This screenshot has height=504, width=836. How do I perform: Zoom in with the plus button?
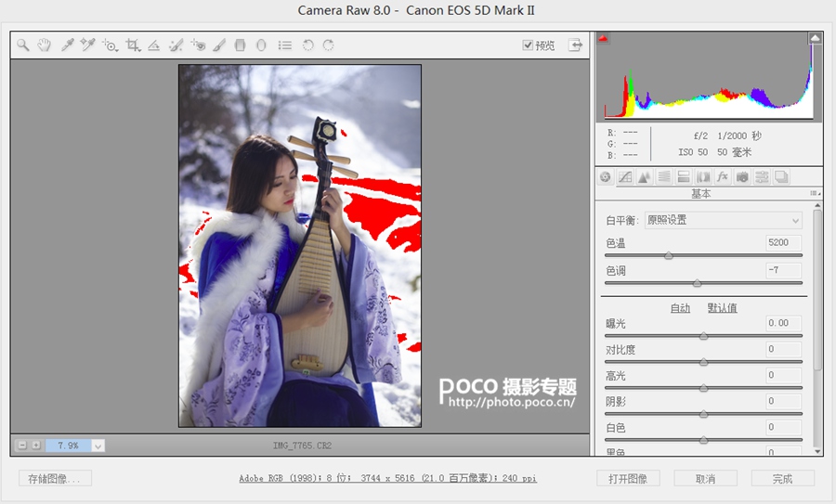click(35, 445)
